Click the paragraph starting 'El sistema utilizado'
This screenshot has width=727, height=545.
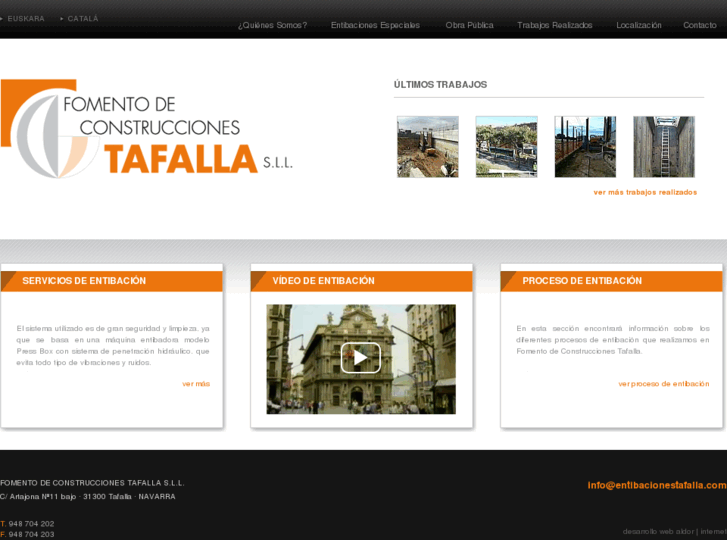point(113,346)
